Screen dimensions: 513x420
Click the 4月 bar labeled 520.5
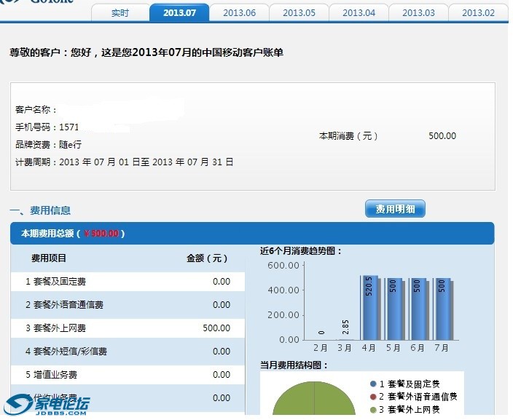coord(370,308)
